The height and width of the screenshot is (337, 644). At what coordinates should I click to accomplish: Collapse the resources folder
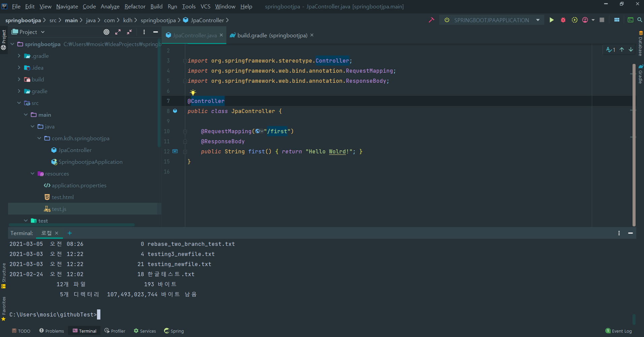pyautogui.click(x=33, y=174)
